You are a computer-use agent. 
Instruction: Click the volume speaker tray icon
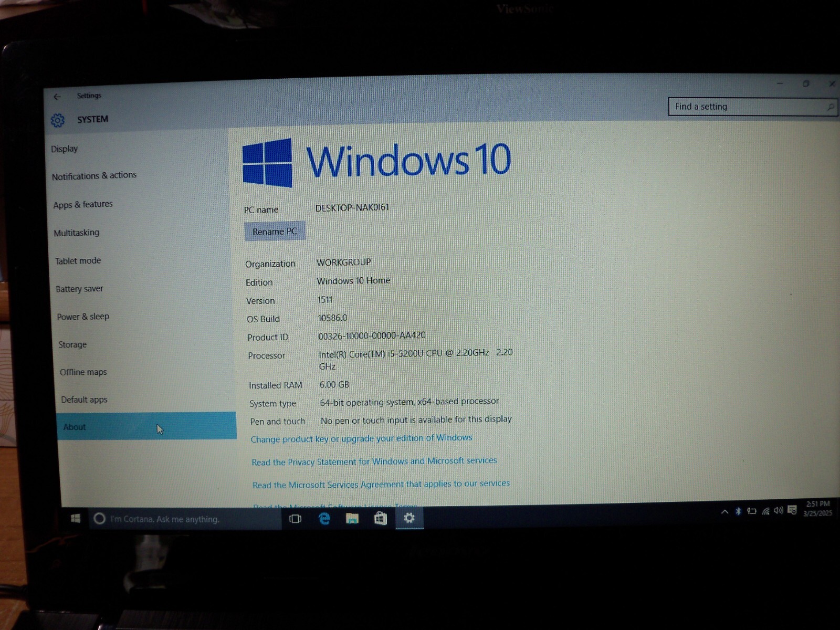(x=778, y=510)
